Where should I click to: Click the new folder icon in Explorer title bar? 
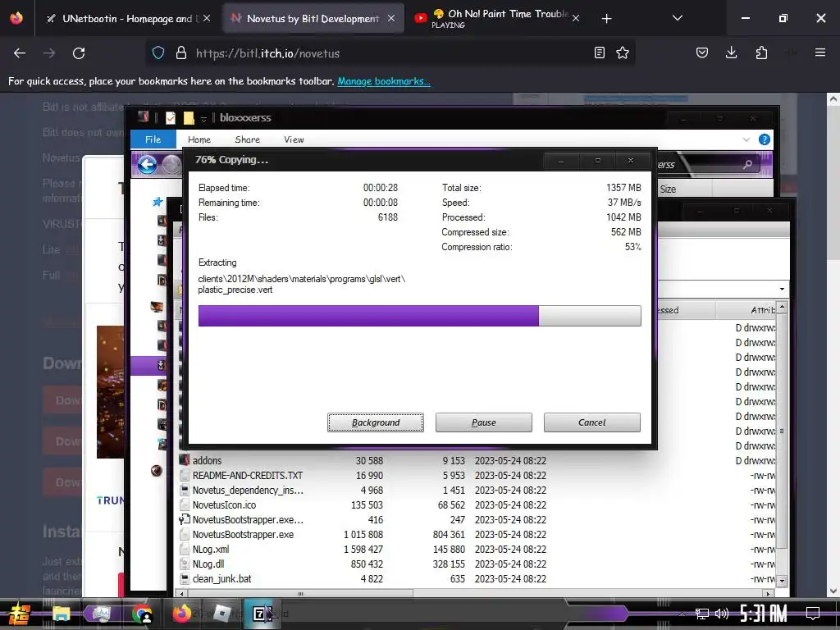[189, 118]
